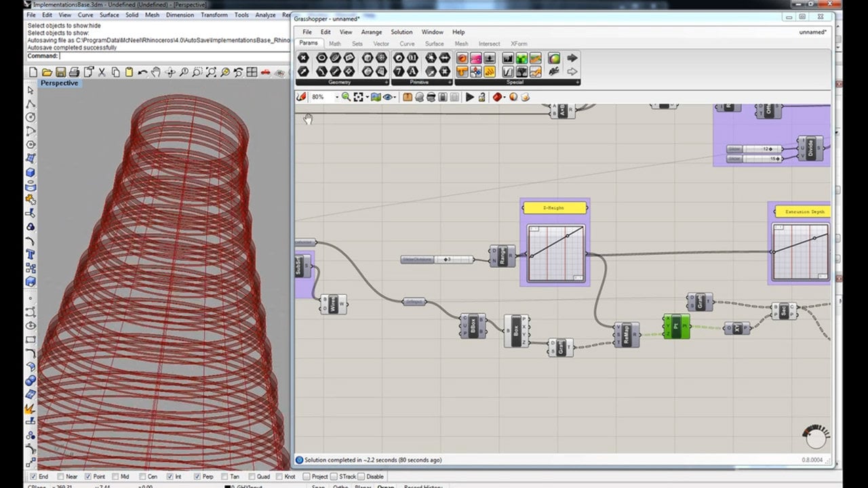868x488 pixels.
Task: Open Rhino's Transform menu
Action: (214, 15)
